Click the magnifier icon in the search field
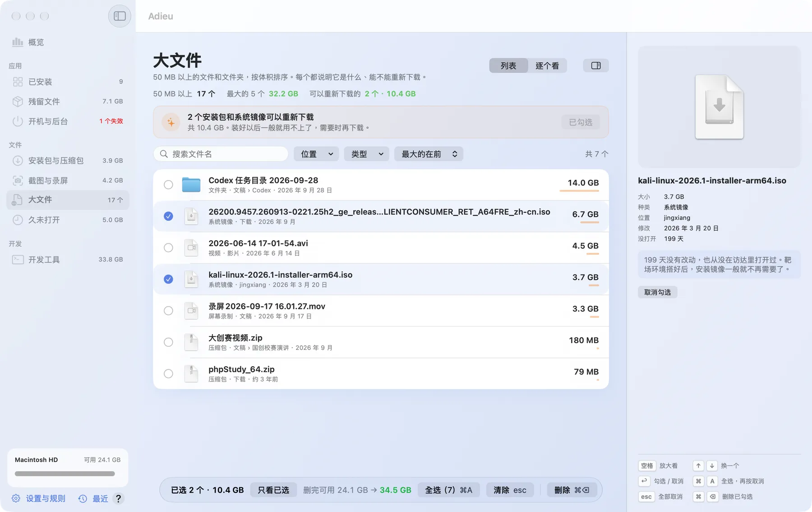The height and width of the screenshot is (512, 812). [x=164, y=154]
